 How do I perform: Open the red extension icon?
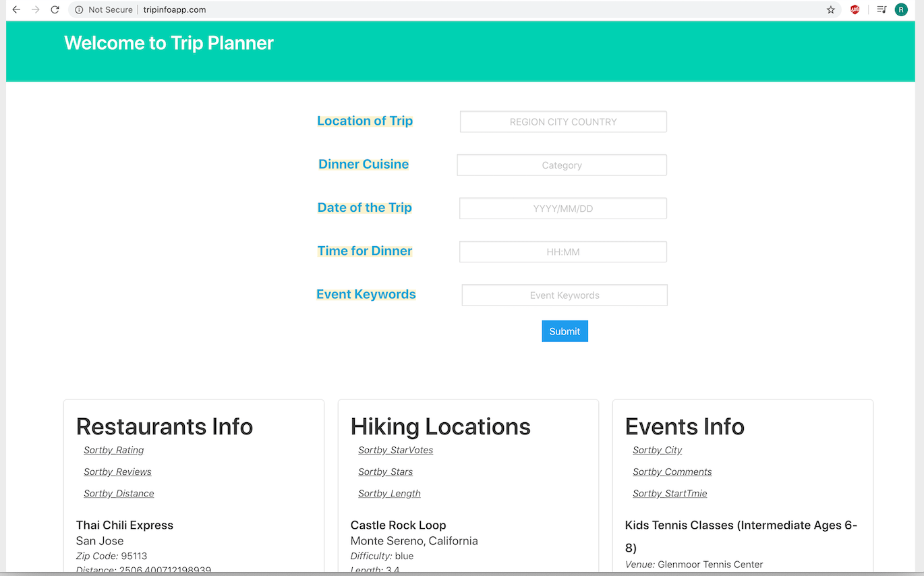pos(855,9)
